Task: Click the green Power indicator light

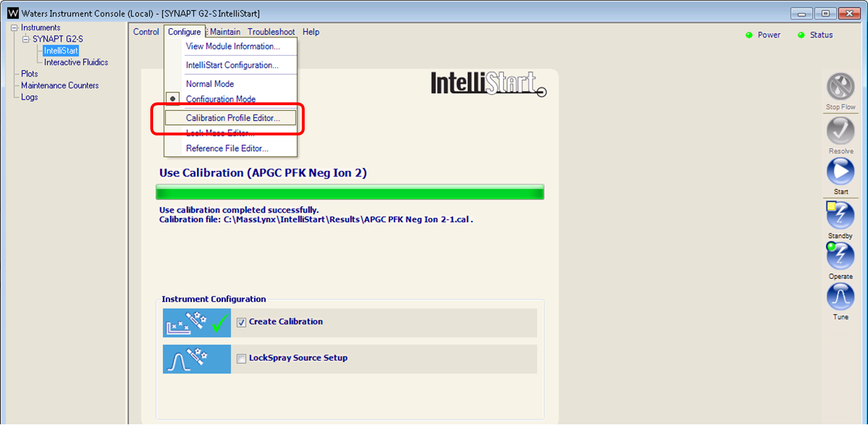Action: click(x=749, y=35)
